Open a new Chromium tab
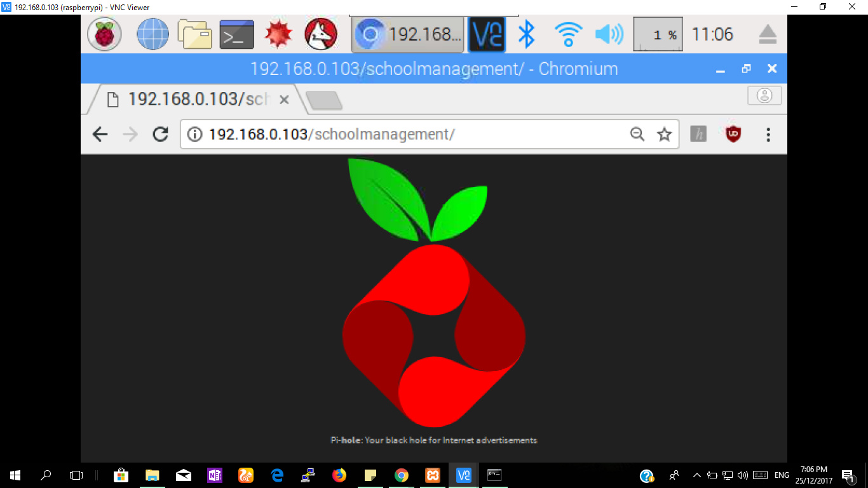Image resolution: width=868 pixels, height=488 pixels. [x=324, y=100]
